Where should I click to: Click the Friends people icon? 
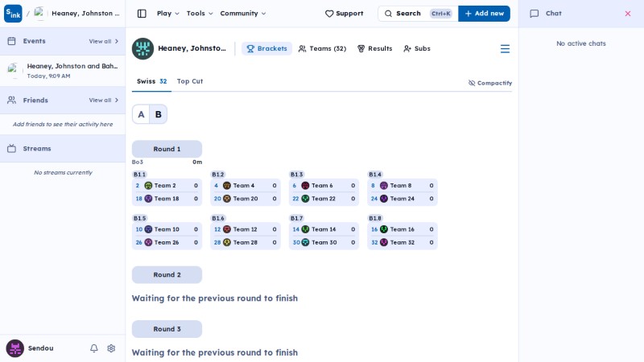pos(11,100)
